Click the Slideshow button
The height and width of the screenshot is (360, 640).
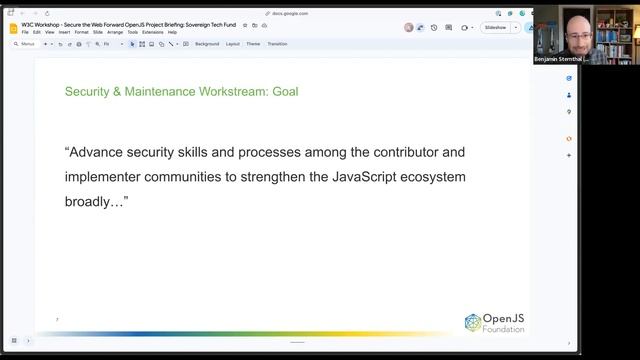[496, 28]
